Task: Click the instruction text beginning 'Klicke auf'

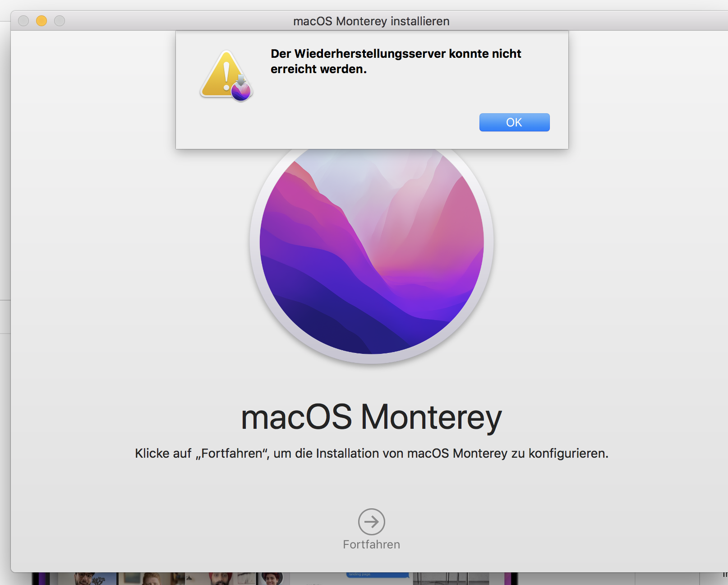Action: [372, 453]
